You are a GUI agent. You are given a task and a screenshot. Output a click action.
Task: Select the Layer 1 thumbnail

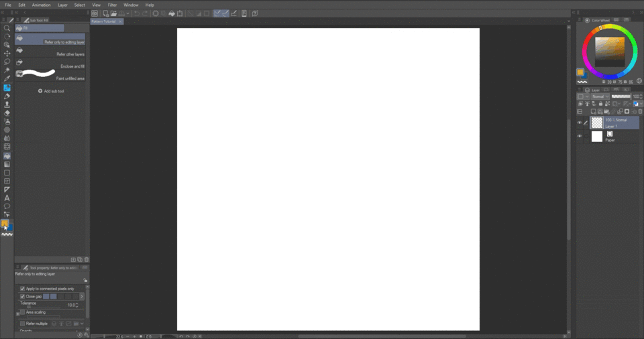coord(597,123)
